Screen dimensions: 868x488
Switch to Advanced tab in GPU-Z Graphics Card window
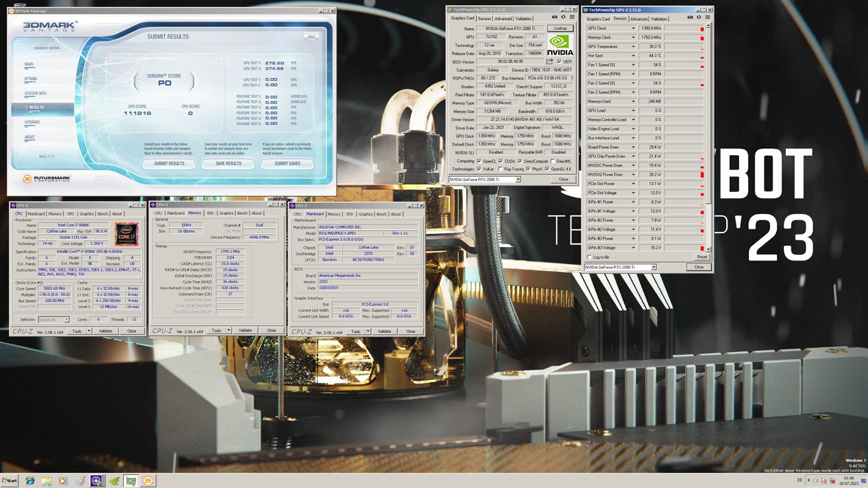point(503,18)
